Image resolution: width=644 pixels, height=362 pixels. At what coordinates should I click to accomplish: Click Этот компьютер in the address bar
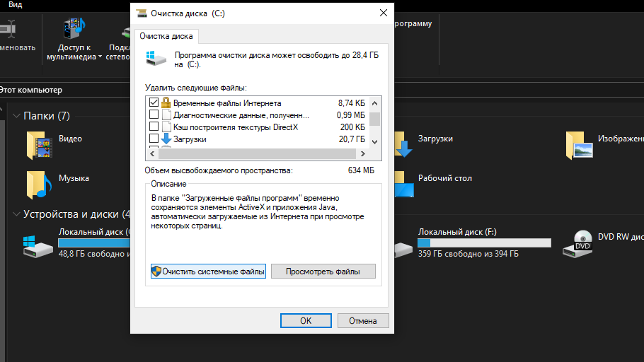(31, 90)
